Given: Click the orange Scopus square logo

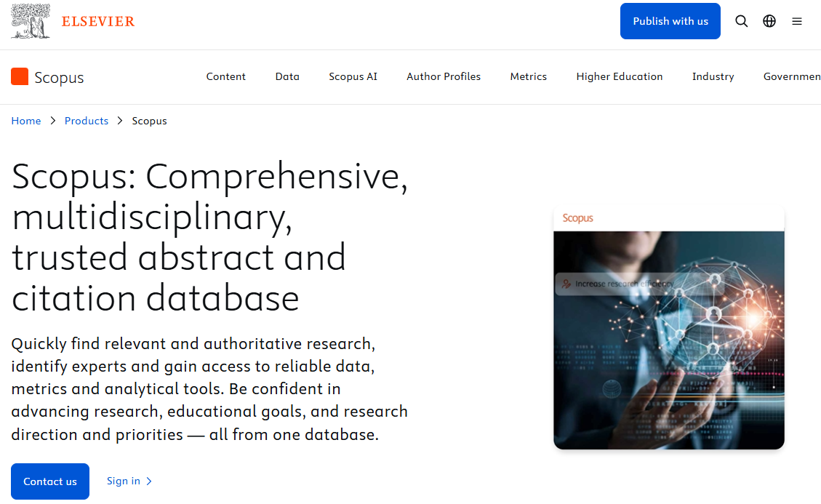Looking at the screenshot, I should [20, 76].
